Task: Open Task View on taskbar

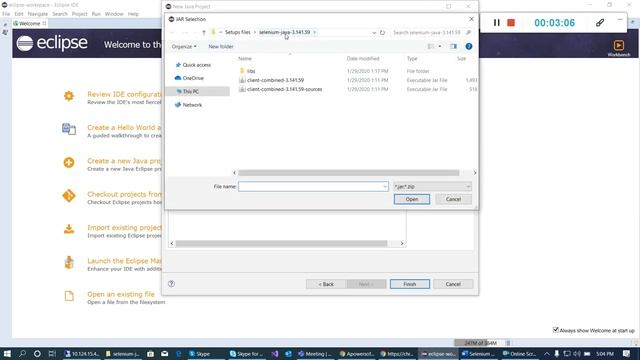Action: [52, 353]
